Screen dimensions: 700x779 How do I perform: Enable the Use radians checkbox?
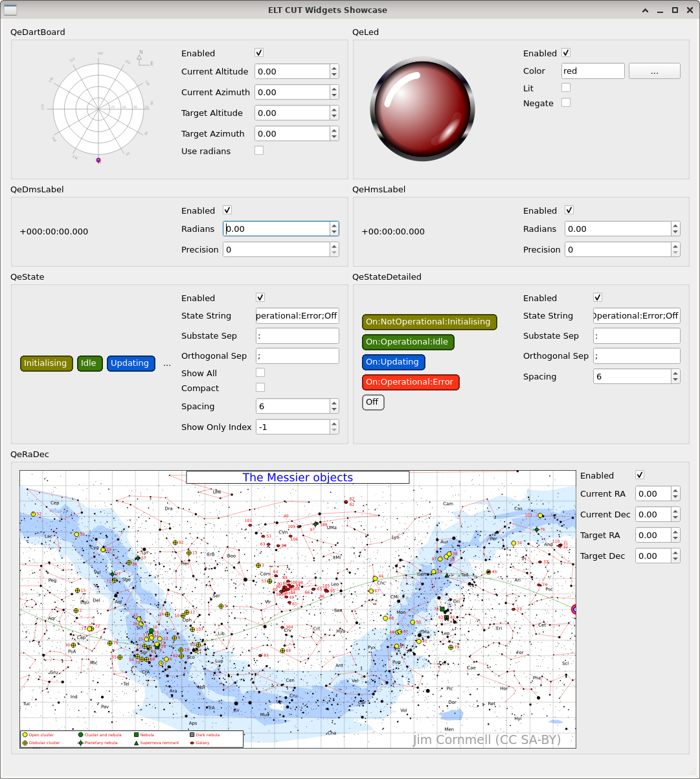tap(259, 150)
